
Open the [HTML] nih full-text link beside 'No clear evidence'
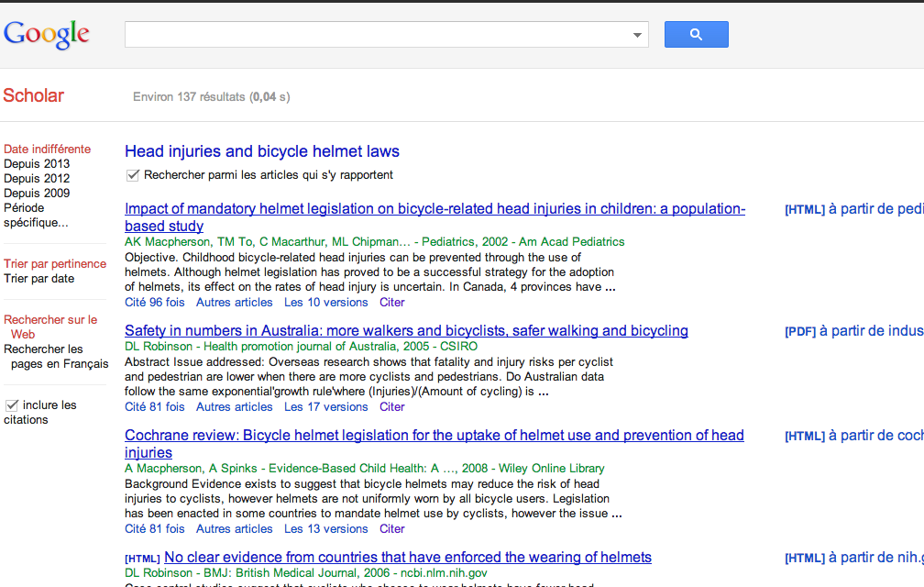[x=854, y=558]
